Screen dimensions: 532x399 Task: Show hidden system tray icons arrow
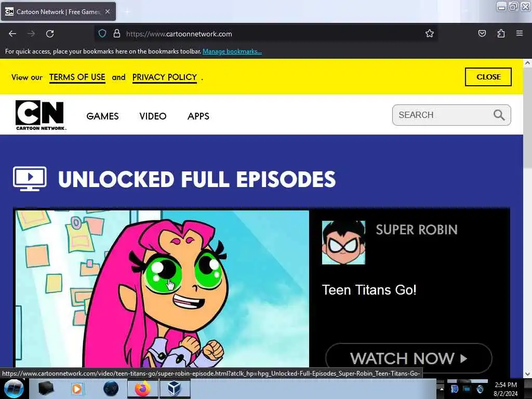[442, 389]
